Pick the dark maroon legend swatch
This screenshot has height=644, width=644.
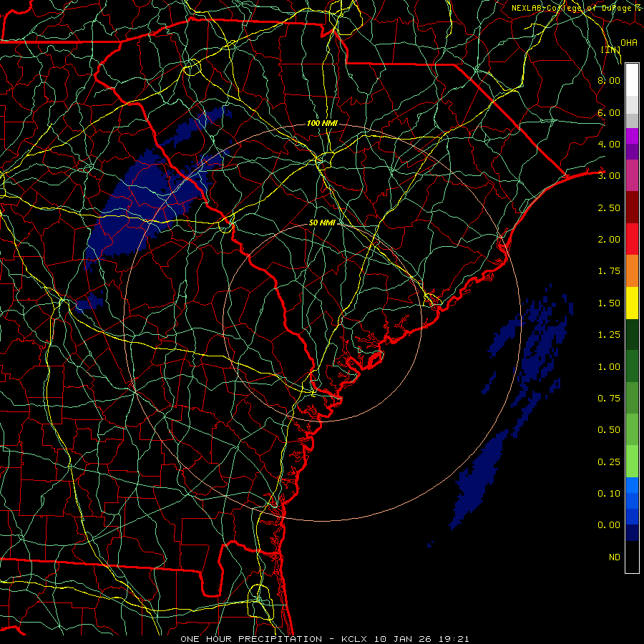pyautogui.click(x=632, y=208)
